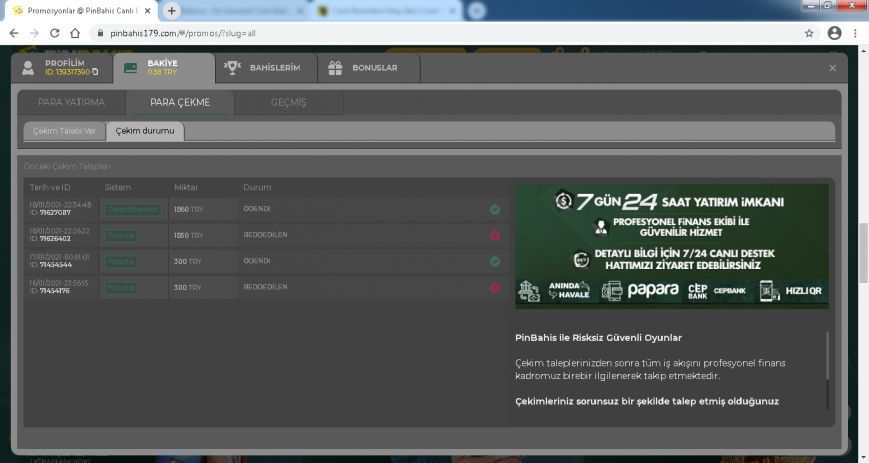Copy profile ID with copy icon
The width and height of the screenshot is (869, 463).
[95, 72]
